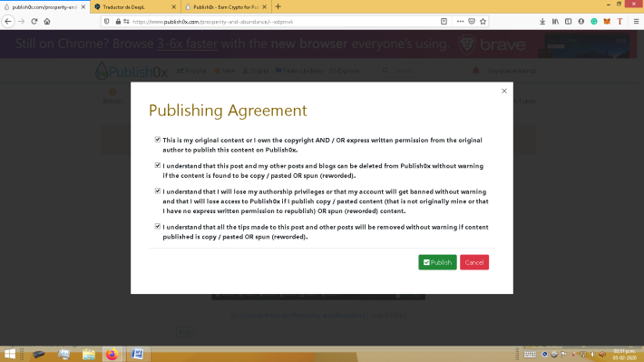Click the green Publish button
Screen dimensions: 644x362
click(x=437, y=262)
